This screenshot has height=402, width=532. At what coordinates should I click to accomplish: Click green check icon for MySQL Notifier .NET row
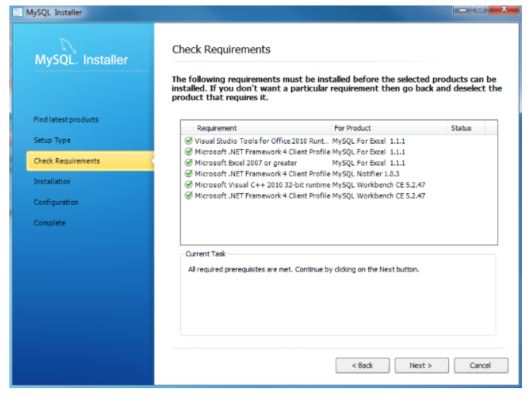coord(188,174)
